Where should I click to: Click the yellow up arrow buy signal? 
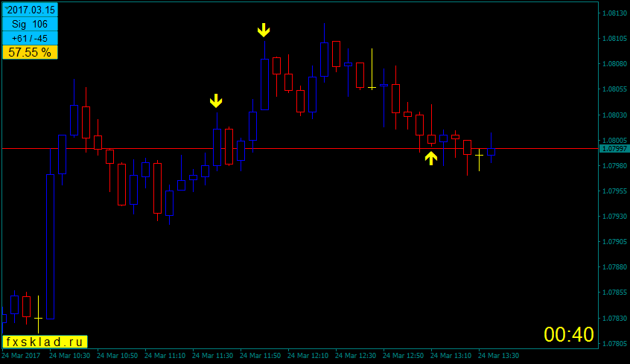click(431, 158)
